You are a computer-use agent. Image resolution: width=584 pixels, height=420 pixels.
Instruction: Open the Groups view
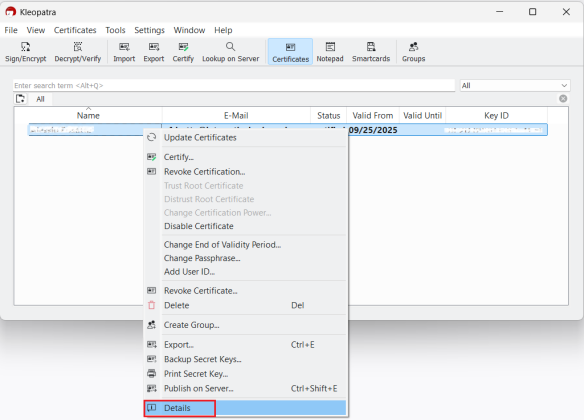[x=413, y=52]
